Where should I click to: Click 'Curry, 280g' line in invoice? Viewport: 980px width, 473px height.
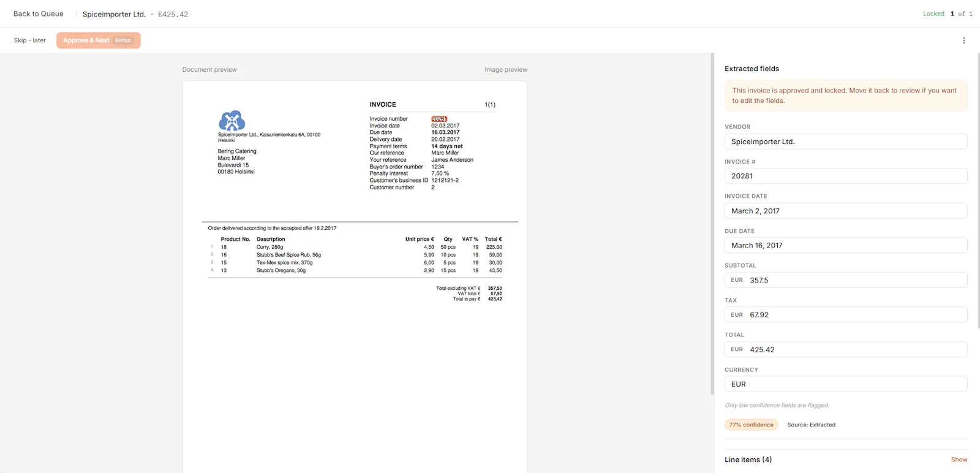click(x=270, y=248)
